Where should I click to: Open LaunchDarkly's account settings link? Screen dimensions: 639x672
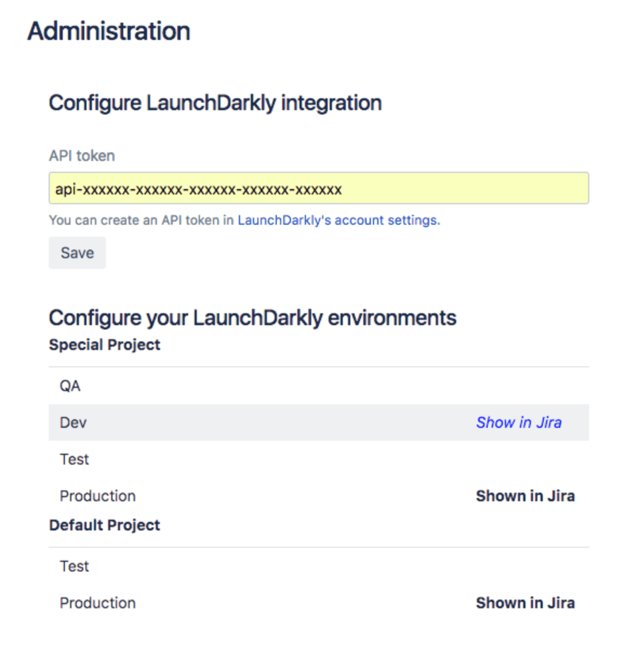(x=338, y=220)
